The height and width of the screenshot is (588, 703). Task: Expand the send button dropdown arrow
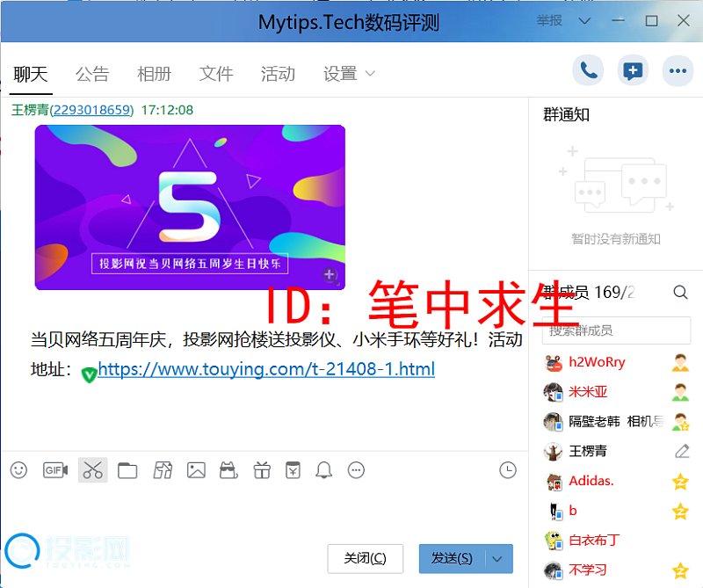(x=498, y=559)
